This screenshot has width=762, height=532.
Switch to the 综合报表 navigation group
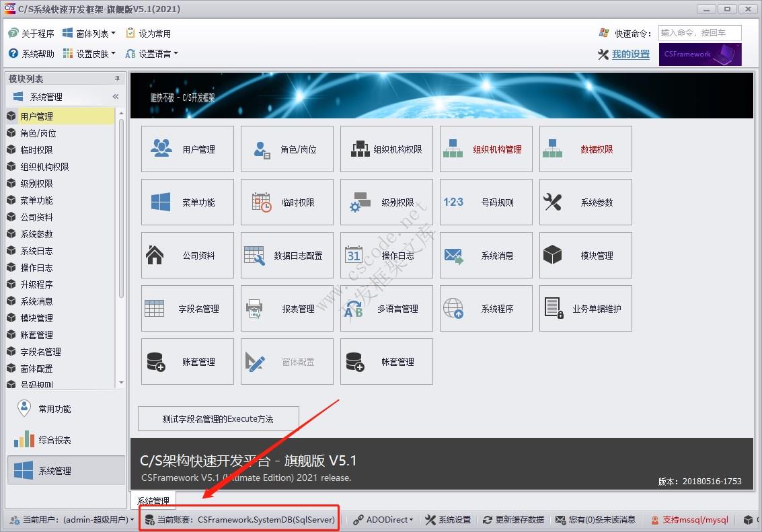[54, 440]
